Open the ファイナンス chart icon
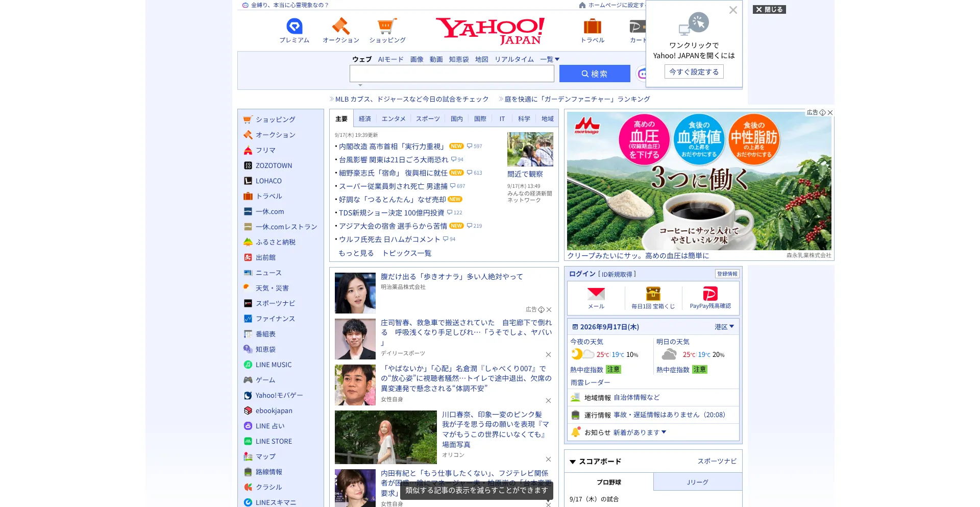 (x=248, y=319)
